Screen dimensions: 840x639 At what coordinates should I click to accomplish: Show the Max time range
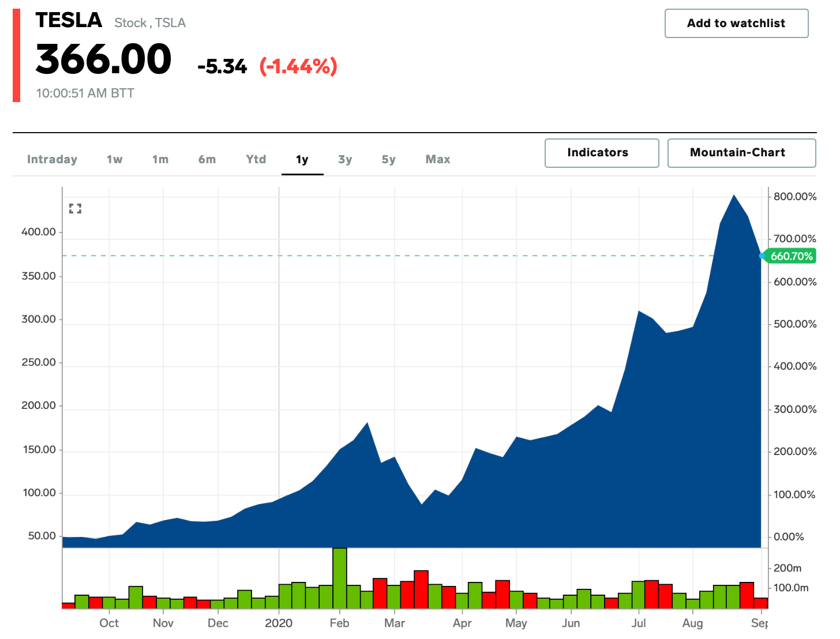(438, 159)
